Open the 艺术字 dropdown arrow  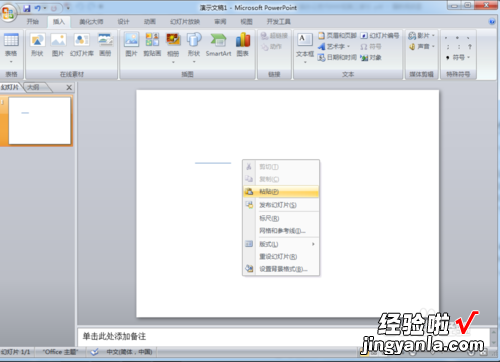click(x=348, y=46)
